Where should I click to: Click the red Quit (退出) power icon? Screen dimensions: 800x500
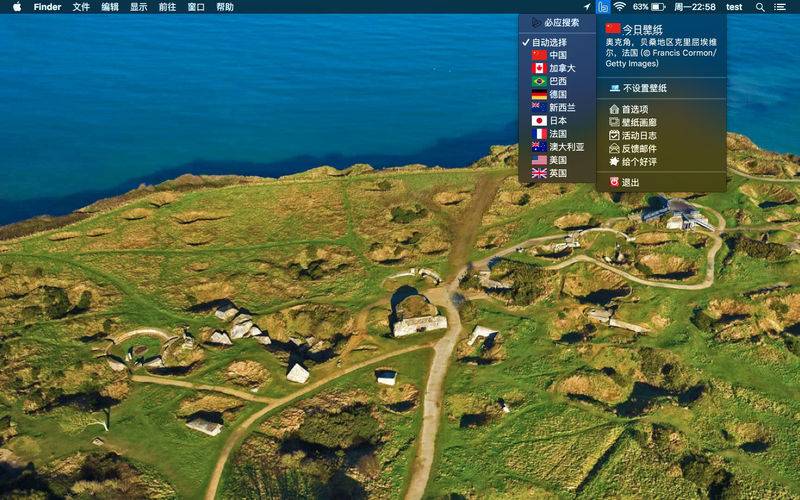click(x=614, y=182)
